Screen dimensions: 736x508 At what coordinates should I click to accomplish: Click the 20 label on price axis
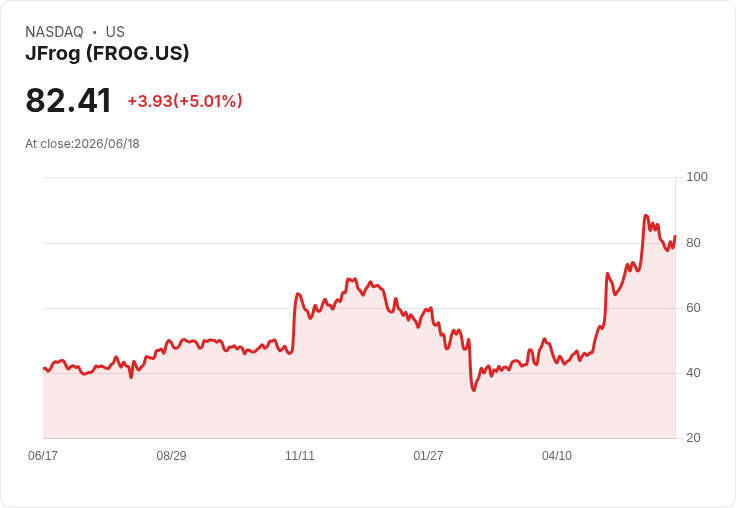click(693, 438)
